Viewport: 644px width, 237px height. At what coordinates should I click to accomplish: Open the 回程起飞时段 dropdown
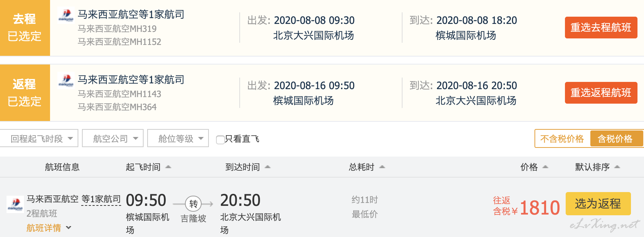click(39, 138)
